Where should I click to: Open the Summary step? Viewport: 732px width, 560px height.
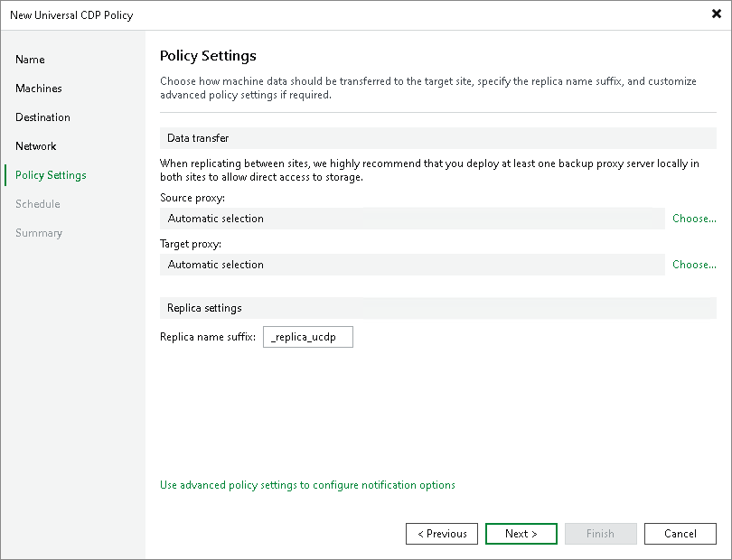pos(39,233)
